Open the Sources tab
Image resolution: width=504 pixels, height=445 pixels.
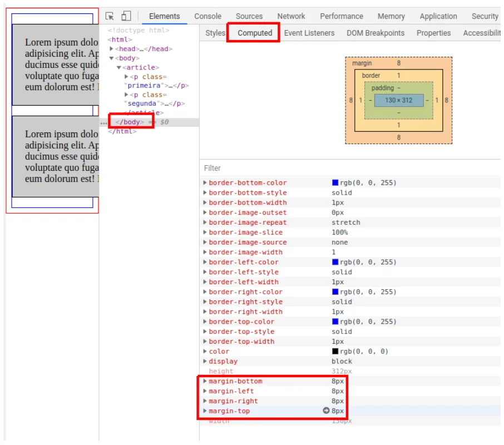click(249, 16)
